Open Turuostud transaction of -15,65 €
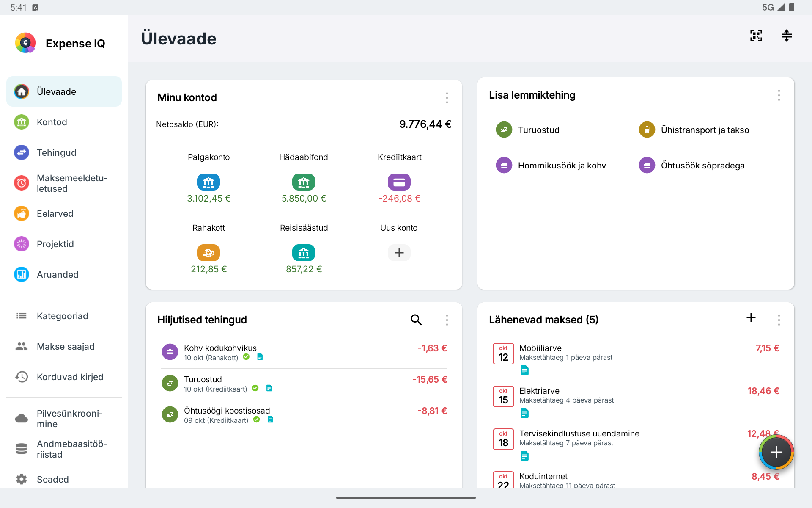Screen dimensions: 812x508 [304, 384]
